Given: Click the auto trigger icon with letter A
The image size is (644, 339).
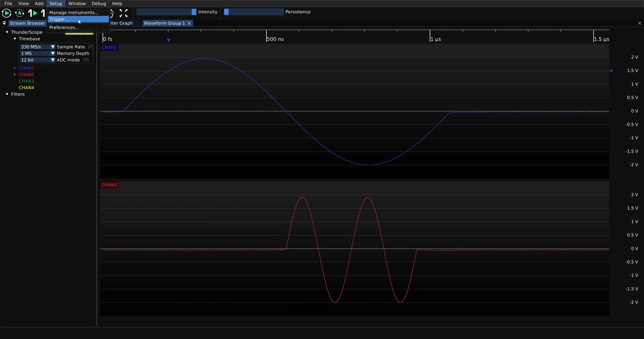Looking at the screenshot, I should (x=20, y=13).
